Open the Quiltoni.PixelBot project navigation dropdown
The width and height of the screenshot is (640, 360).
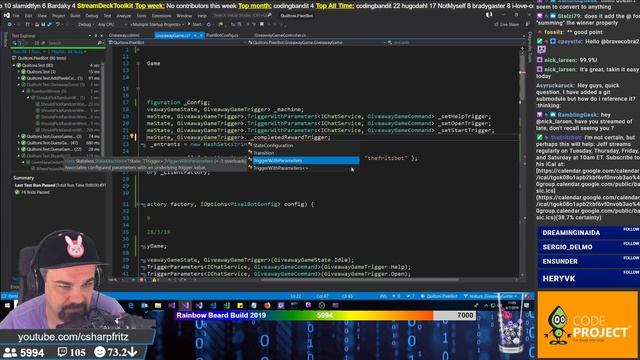point(178,42)
